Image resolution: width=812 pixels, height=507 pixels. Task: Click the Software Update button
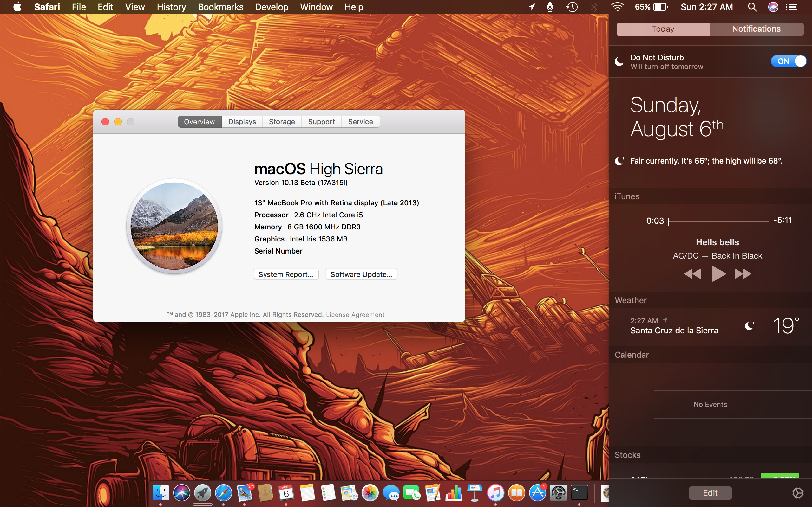(x=361, y=274)
